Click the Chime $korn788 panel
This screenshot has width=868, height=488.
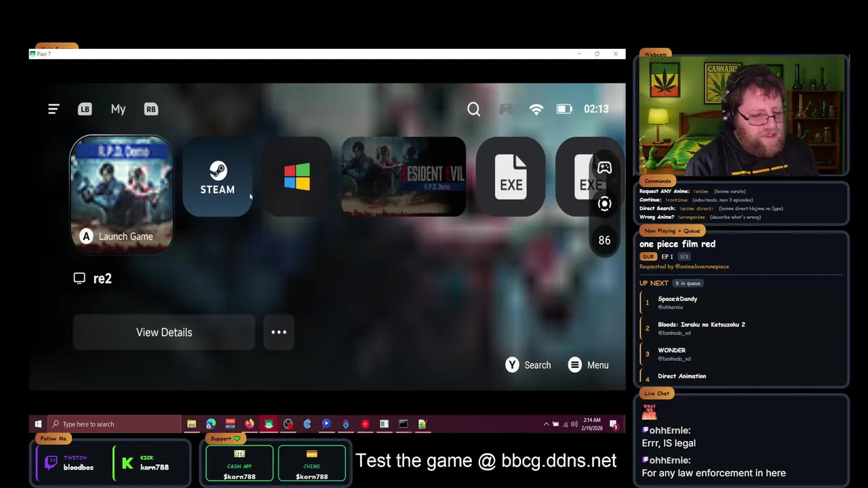[312, 464]
